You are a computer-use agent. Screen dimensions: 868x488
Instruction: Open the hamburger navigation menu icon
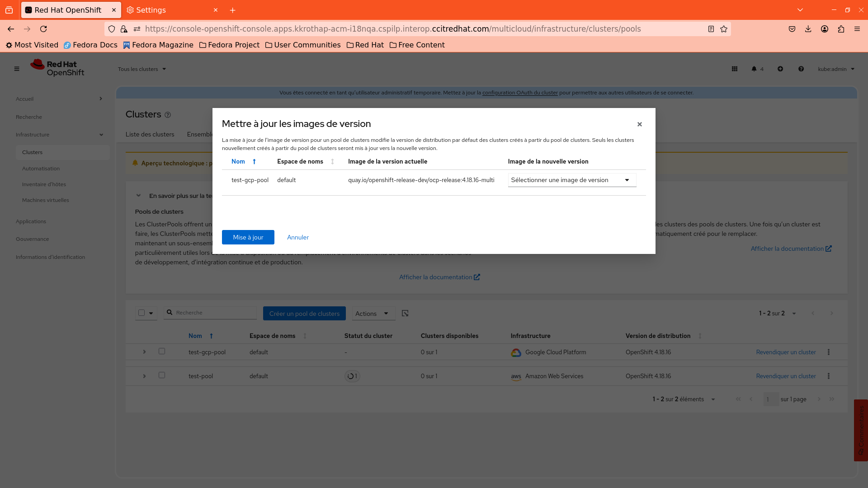17,69
